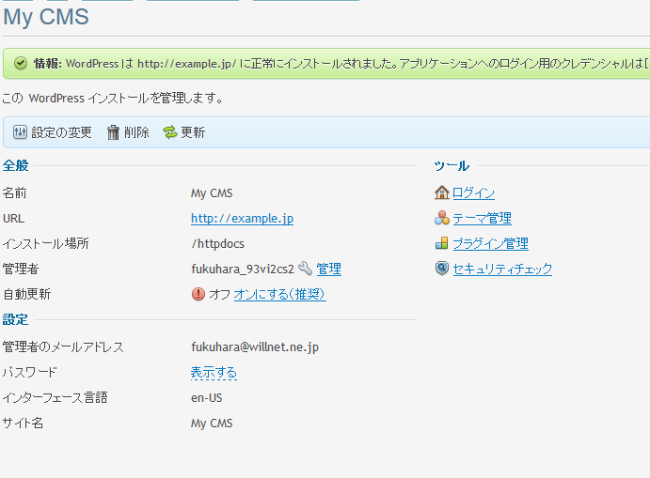
Task: Click the オフ auto-update status text
Action: click(220, 294)
